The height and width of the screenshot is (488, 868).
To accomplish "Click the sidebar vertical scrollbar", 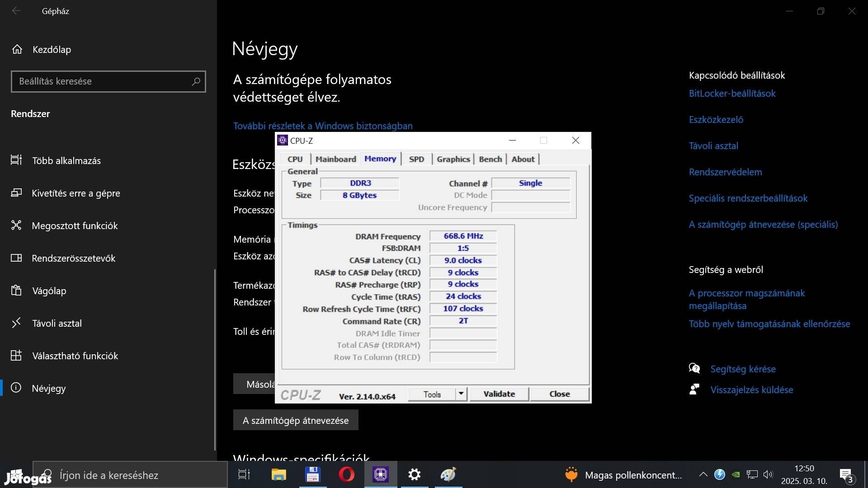I will [215, 360].
